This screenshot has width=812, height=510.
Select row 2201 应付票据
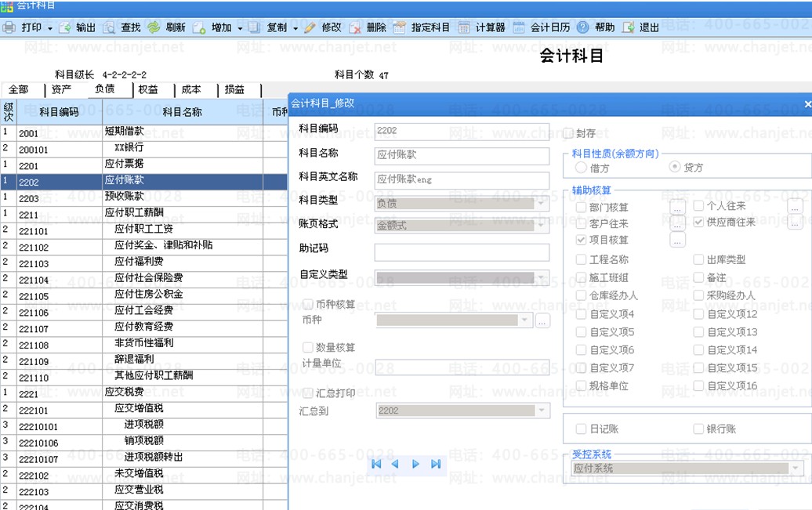click(144, 165)
